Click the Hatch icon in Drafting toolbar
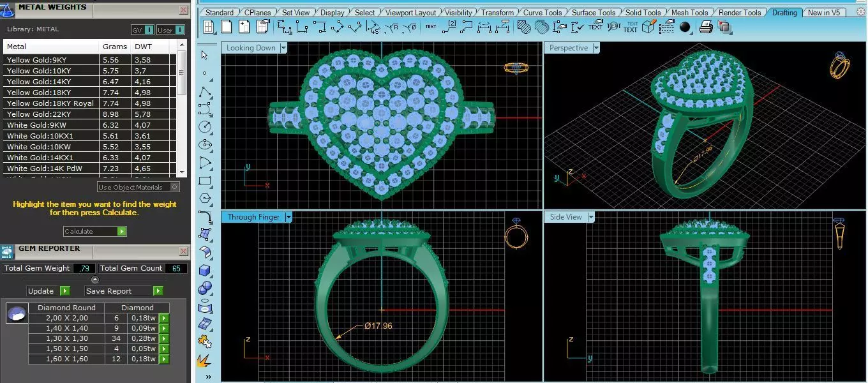 click(524, 27)
